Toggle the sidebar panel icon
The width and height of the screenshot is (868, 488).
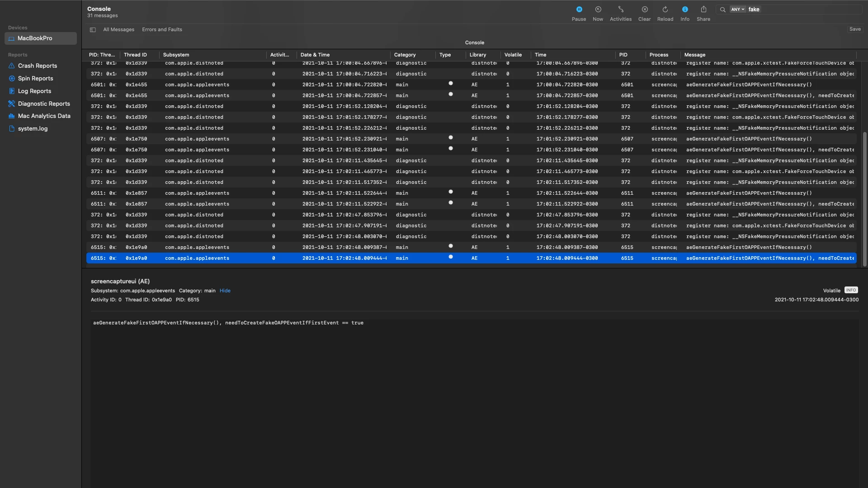[93, 30]
